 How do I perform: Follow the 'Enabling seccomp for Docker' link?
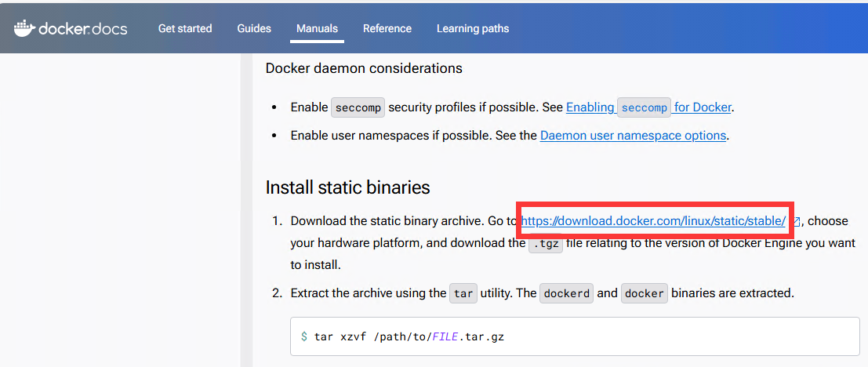pos(648,107)
